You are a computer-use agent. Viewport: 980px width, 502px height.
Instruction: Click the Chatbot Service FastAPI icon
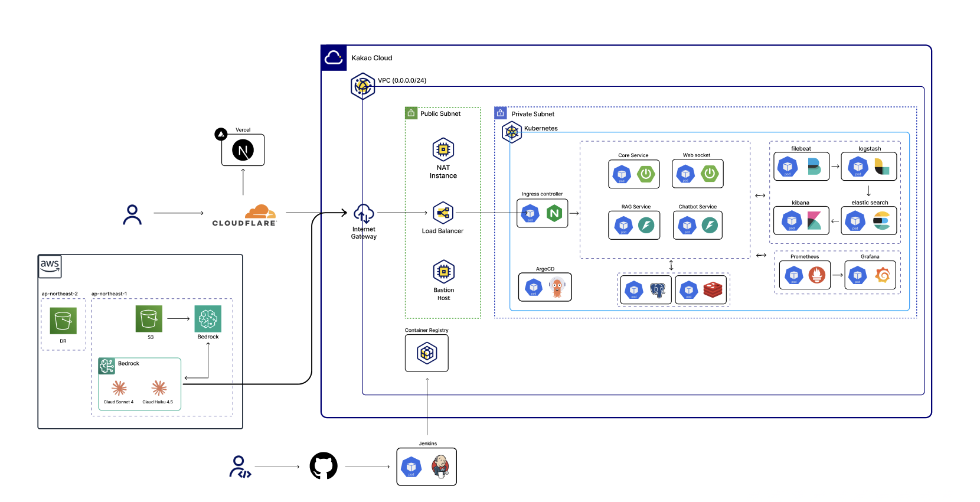pos(710,225)
